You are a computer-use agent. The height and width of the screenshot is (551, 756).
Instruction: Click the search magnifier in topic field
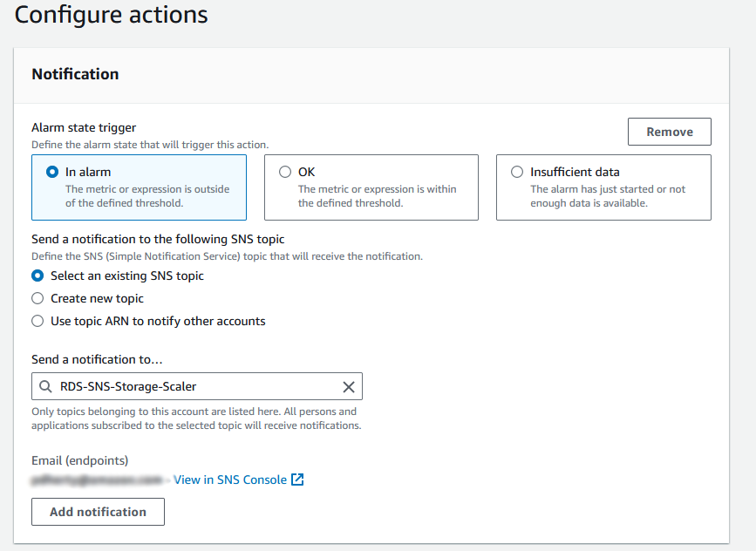pyautogui.click(x=44, y=386)
